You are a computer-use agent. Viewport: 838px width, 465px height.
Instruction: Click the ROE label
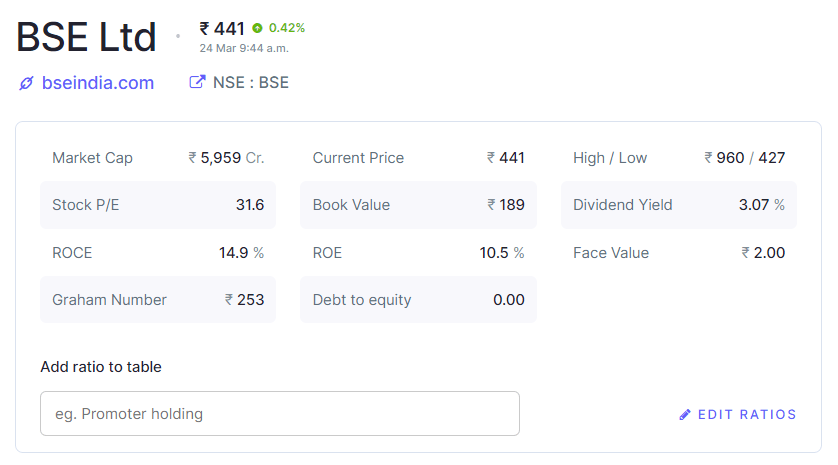tap(327, 253)
